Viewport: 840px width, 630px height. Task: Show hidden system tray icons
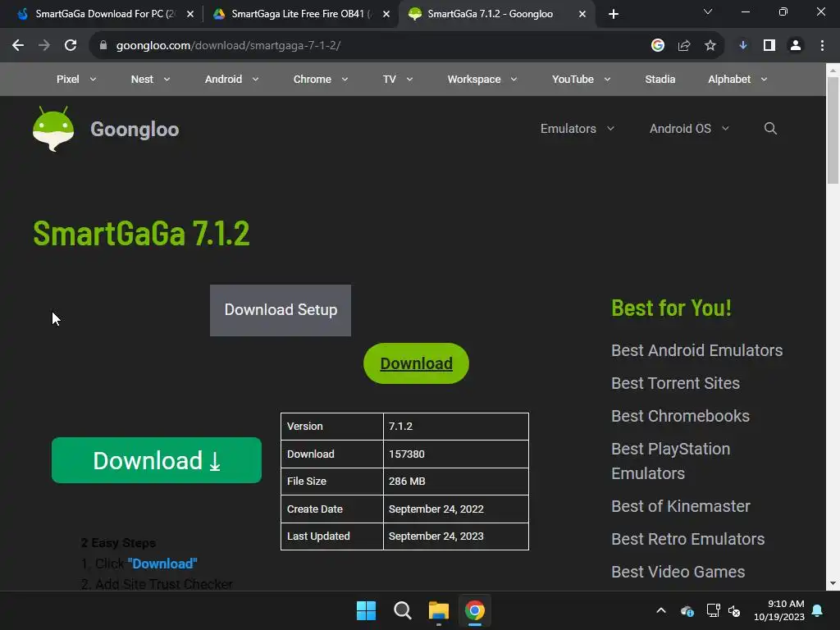tap(661, 610)
